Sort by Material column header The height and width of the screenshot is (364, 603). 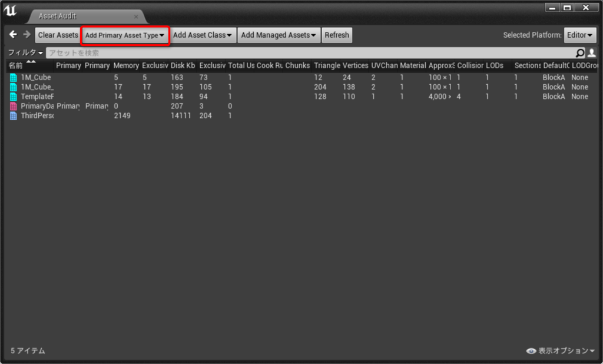(x=413, y=65)
